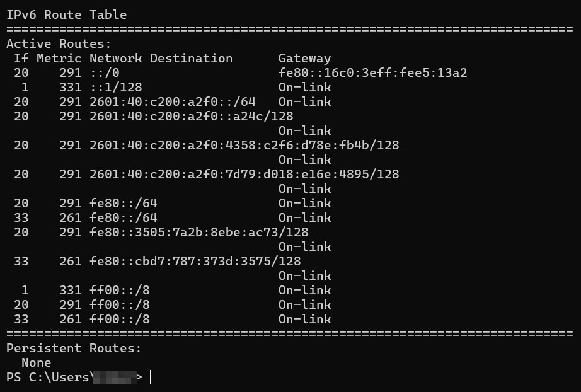The height and width of the screenshot is (392, 581).
Task: Click ff00::/8 entry with metric 331
Action: (x=119, y=290)
